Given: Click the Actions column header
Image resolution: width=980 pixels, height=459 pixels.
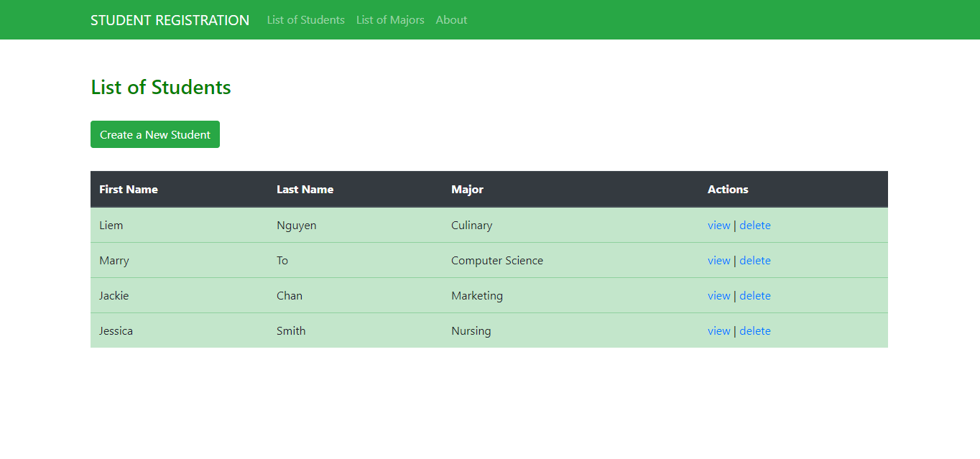Looking at the screenshot, I should [x=728, y=190].
